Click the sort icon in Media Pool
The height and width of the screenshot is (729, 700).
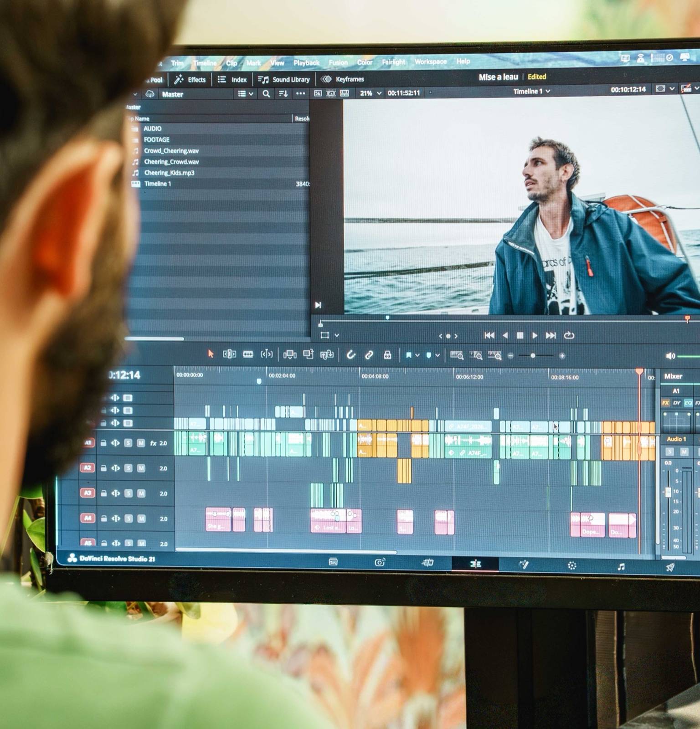[283, 93]
